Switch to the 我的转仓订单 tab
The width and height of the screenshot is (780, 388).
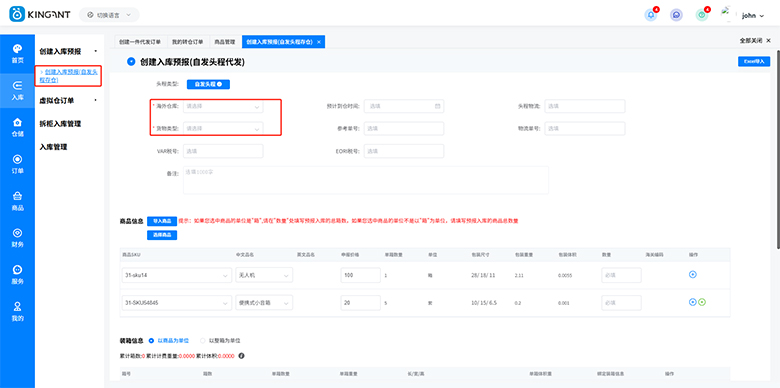[188, 42]
